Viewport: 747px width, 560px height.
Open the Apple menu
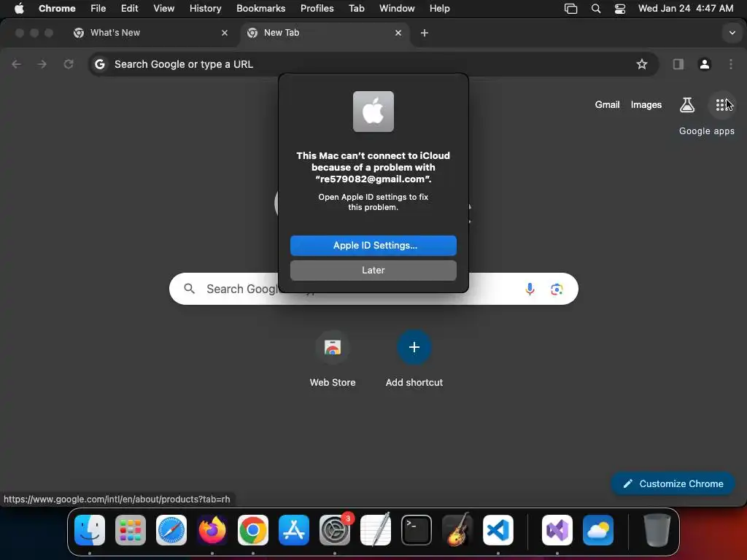point(19,9)
